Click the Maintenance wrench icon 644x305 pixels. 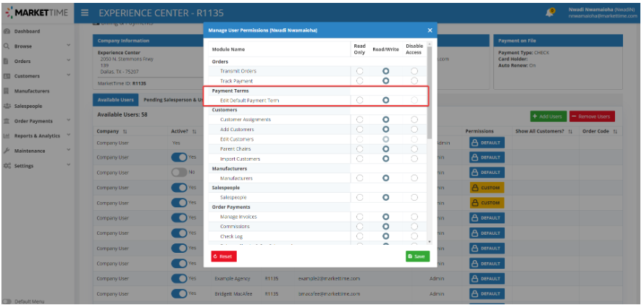7,151
